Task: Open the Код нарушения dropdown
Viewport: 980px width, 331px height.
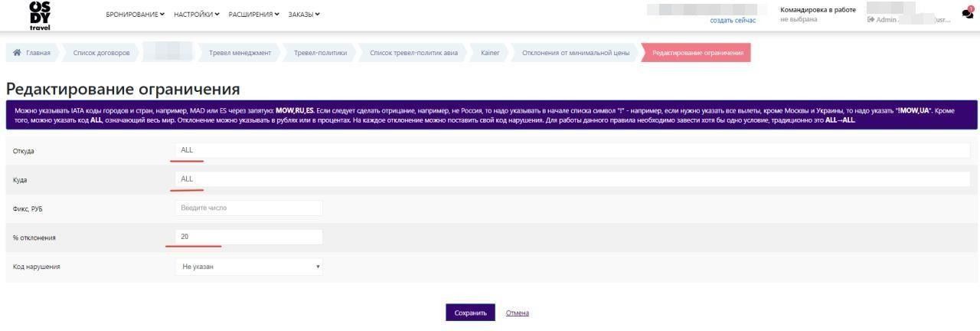Action: (249, 267)
